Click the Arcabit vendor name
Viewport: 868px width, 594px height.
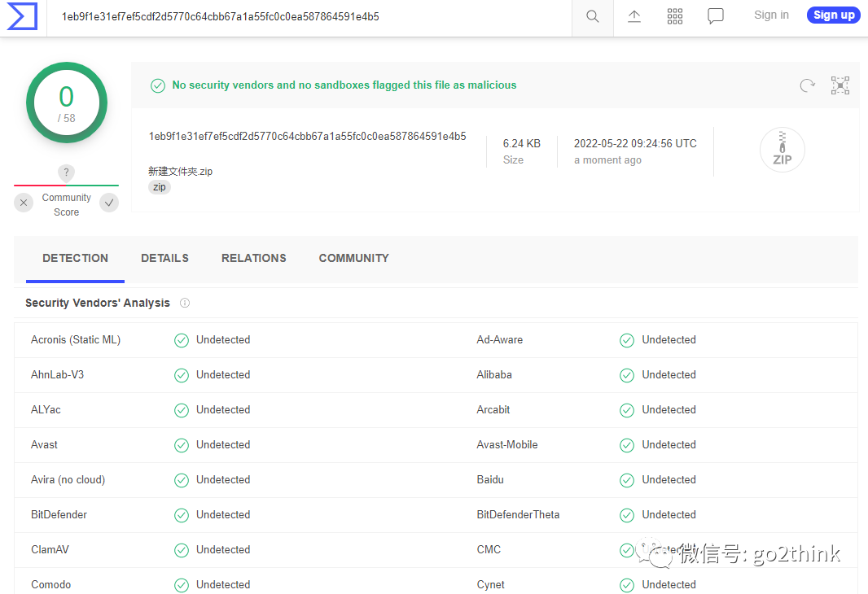click(x=493, y=410)
